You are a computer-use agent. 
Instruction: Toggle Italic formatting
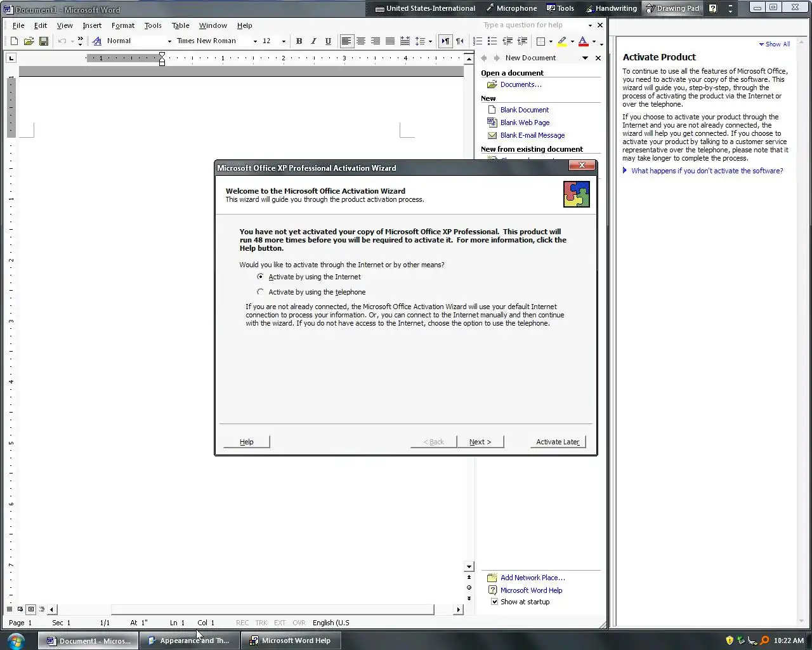click(313, 41)
